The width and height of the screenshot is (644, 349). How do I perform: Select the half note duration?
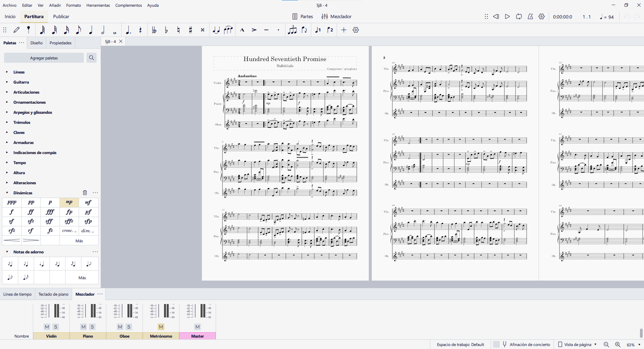(x=103, y=30)
